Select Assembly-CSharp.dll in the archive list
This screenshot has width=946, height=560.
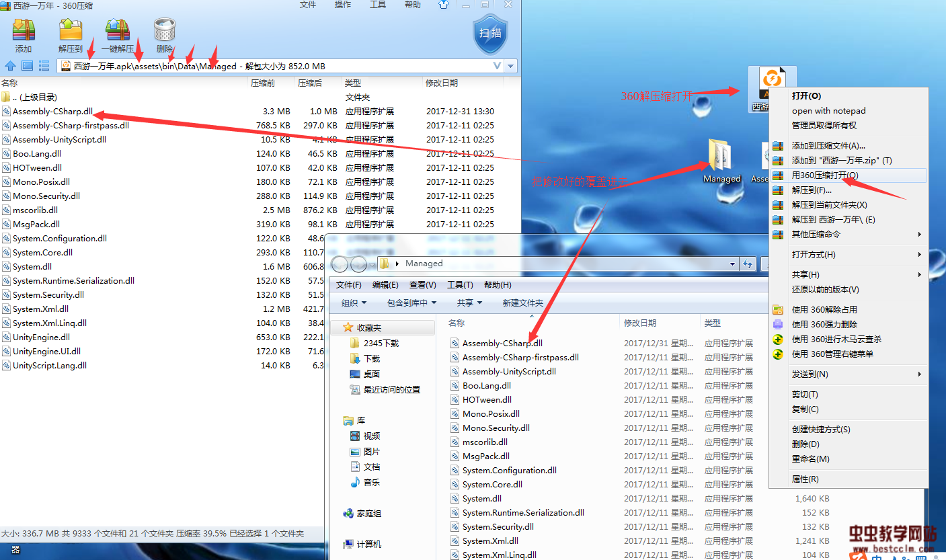(52, 112)
